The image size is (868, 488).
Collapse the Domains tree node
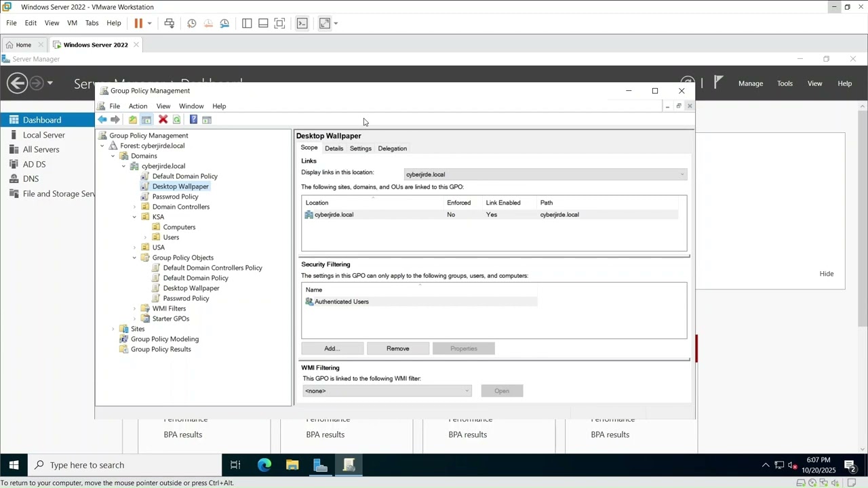coord(113,156)
